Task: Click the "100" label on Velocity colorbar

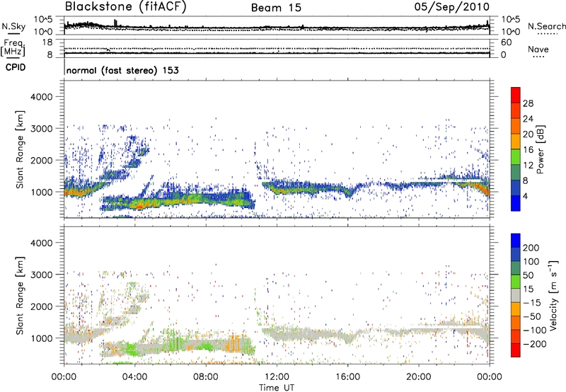Action: click(x=531, y=262)
